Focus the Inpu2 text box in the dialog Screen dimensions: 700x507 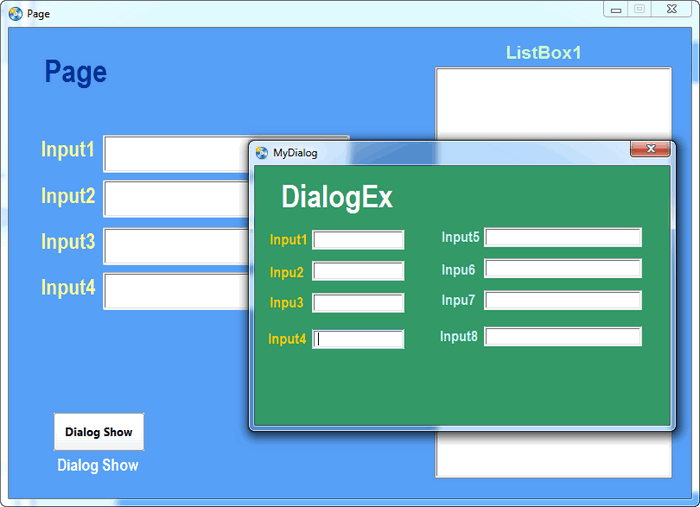(358, 271)
